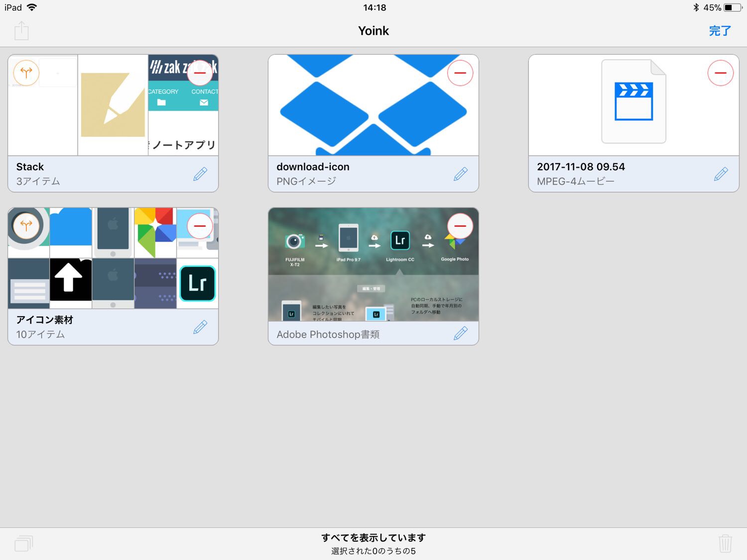Split the Stack item with the orange icon
The width and height of the screenshot is (747, 560).
tap(26, 73)
